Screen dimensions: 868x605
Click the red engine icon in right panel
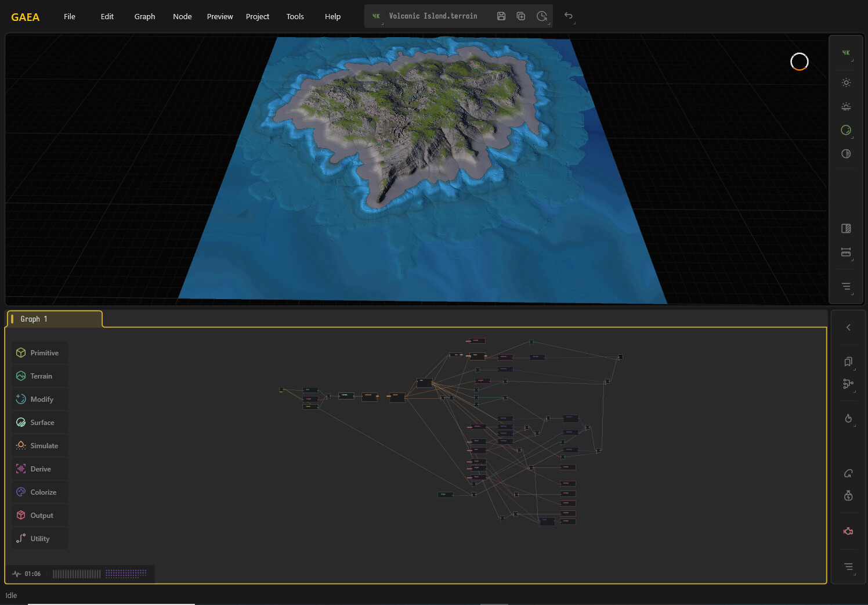pyautogui.click(x=848, y=530)
